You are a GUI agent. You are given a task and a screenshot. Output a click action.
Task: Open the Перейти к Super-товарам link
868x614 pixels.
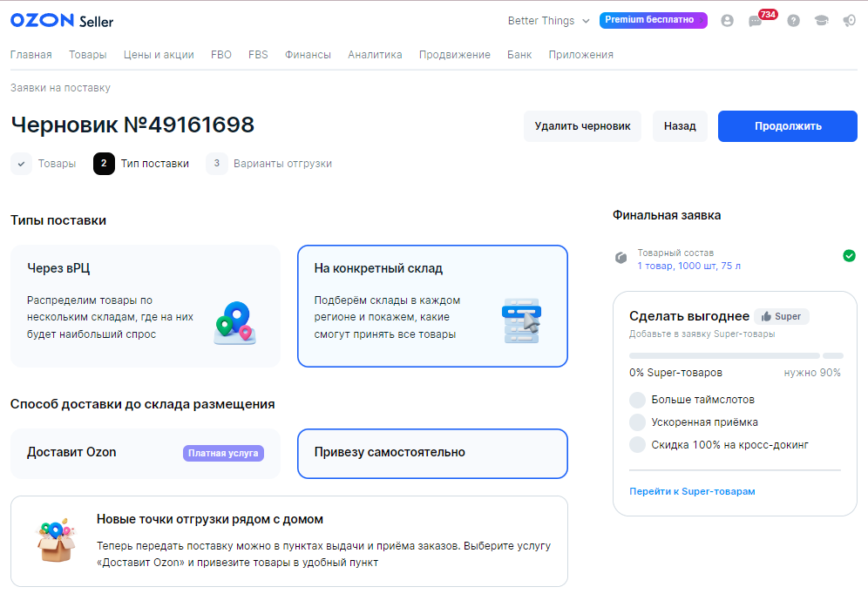(692, 491)
